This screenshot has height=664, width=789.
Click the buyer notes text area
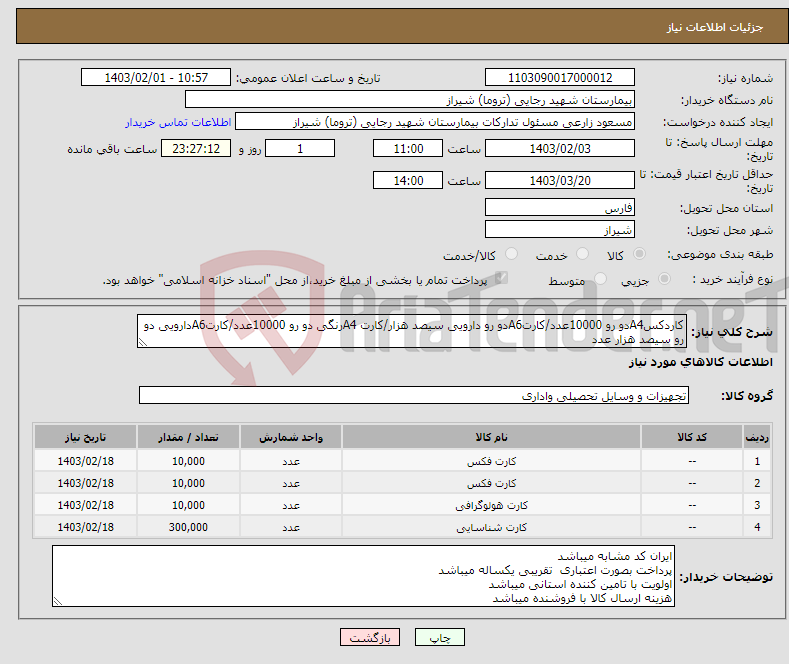point(363,576)
